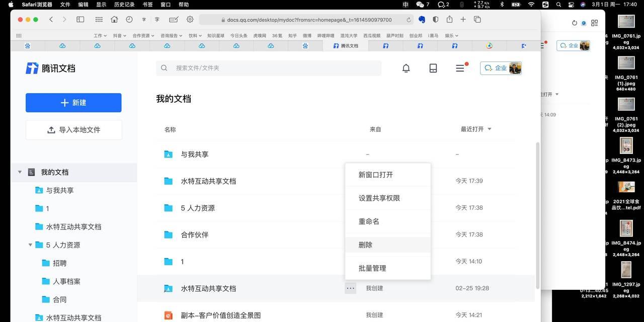Click the privacy shield icon in Safari
644x322 pixels.
[x=435, y=19]
